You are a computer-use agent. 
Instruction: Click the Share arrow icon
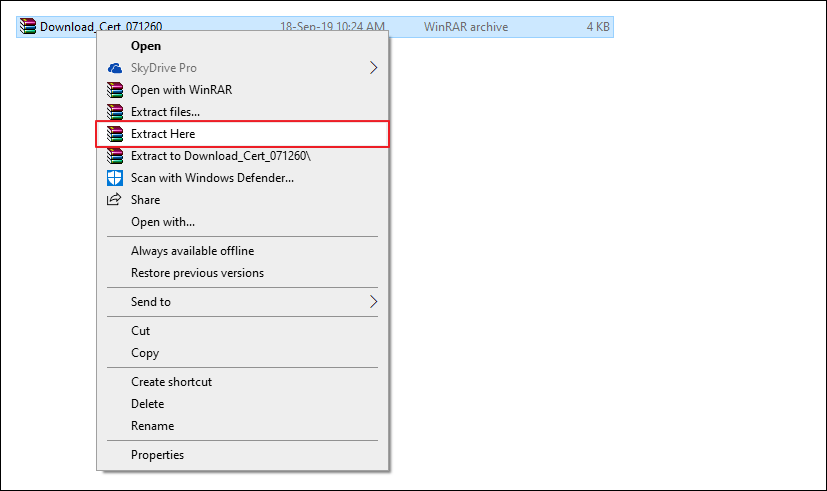click(114, 199)
